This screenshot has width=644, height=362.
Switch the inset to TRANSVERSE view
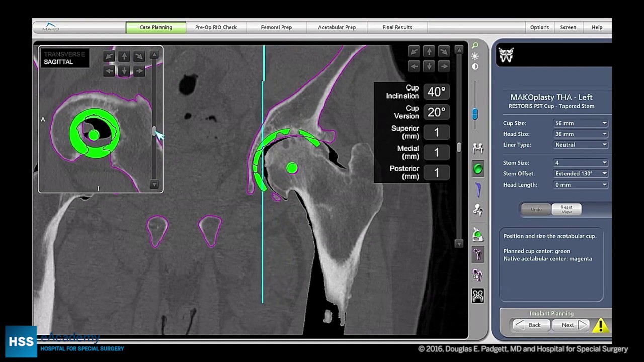pos(64,54)
